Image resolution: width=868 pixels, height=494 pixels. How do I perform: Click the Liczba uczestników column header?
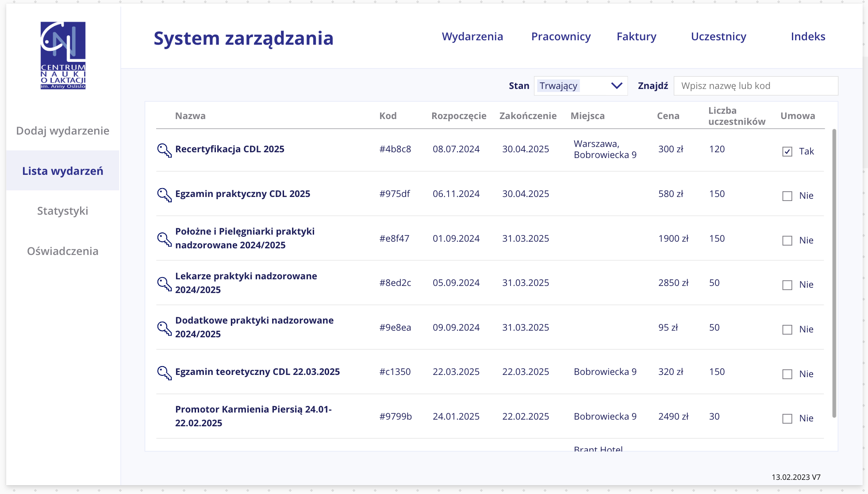(x=737, y=116)
